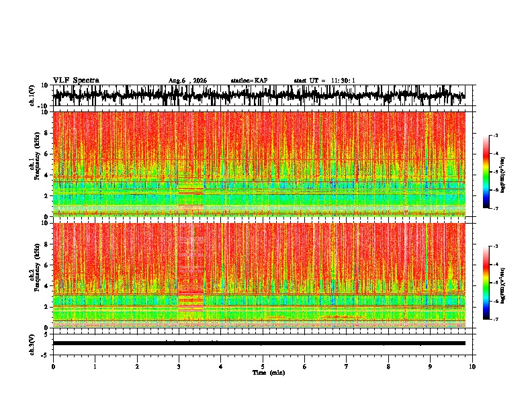Click the VLF Spectra title text

(76, 81)
